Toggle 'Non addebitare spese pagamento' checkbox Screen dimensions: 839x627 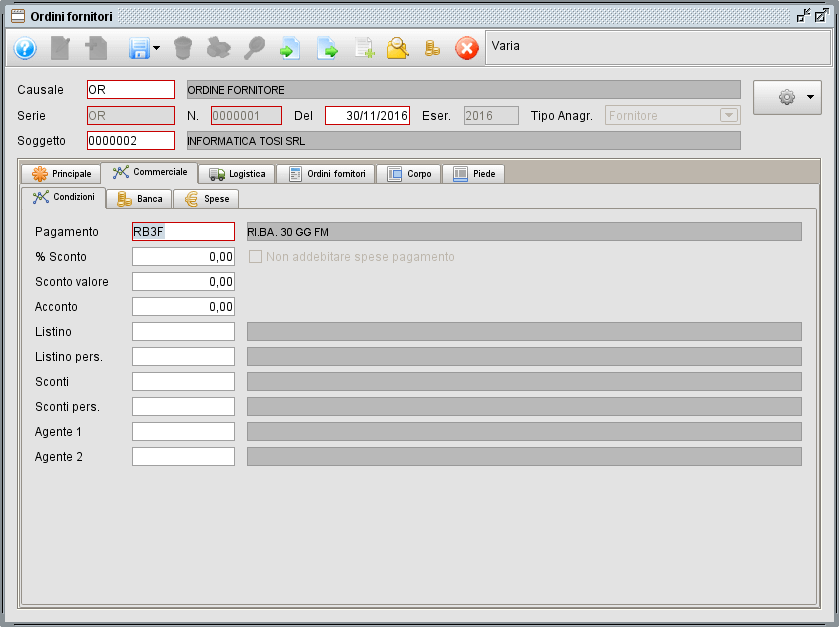click(255, 257)
